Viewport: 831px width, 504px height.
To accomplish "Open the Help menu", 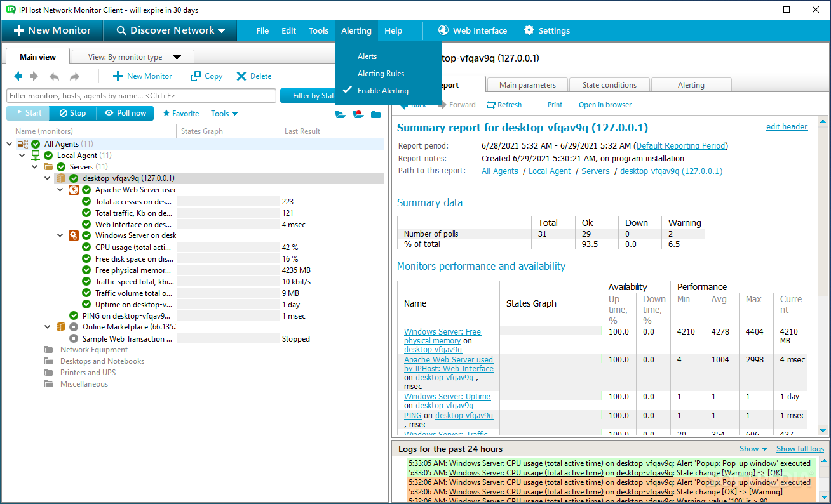I will (x=393, y=30).
